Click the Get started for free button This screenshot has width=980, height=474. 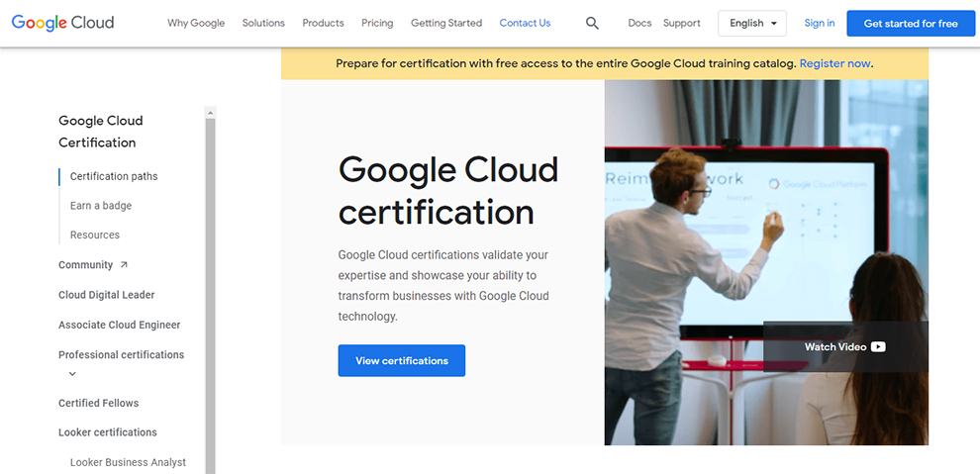tap(911, 23)
